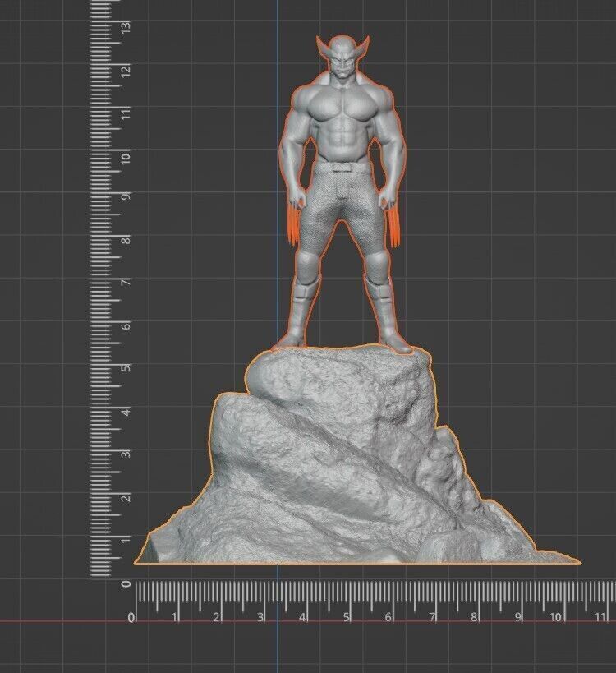The width and height of the screenshot is (616, 673).
Task: Click the '3' label on the horizontal ruler
Action: tap(260, 618)
